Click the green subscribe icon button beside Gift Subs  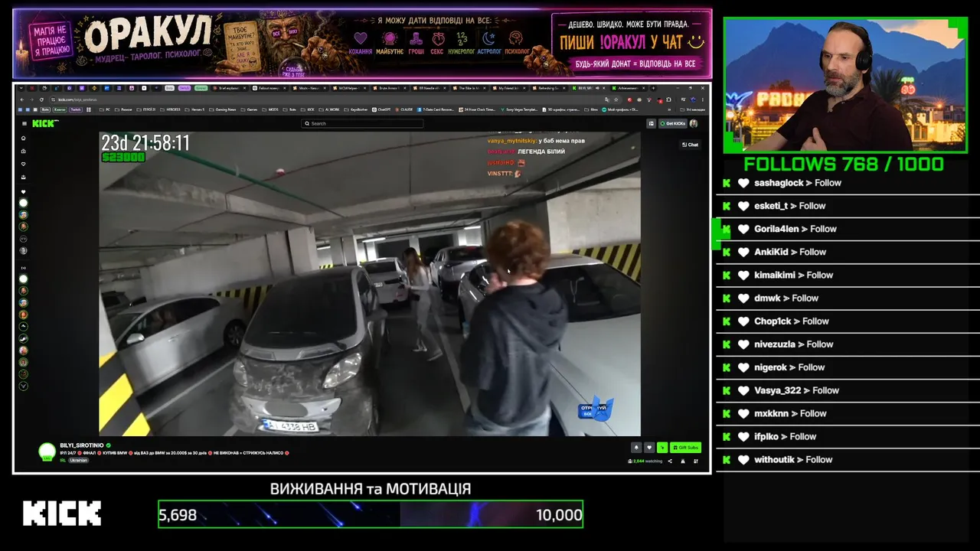pyautogui.click(x=662, y=448)
